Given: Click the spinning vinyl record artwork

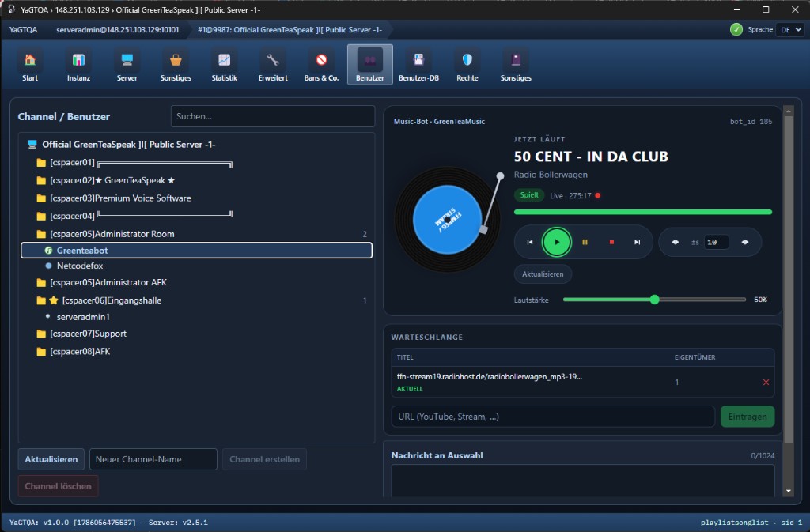Looking at the screenshot, I should pos(448,219).
